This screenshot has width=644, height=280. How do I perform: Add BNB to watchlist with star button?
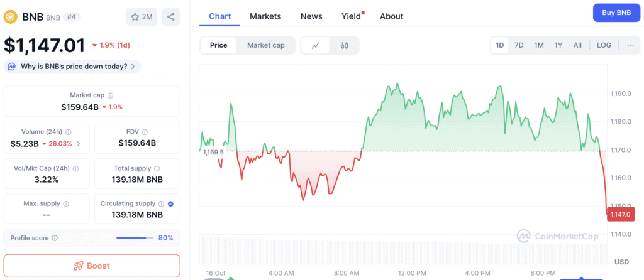pos(142,17)
